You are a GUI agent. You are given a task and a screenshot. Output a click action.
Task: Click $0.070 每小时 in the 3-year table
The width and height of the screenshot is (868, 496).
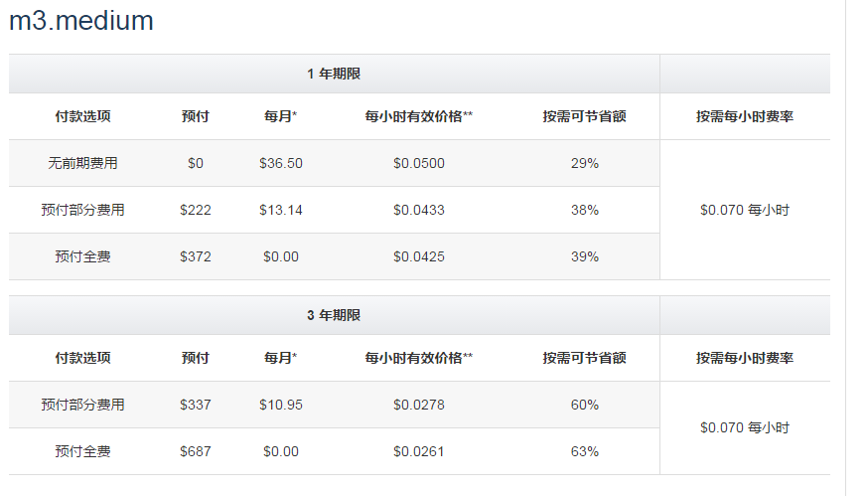click(x=745, y=427)
